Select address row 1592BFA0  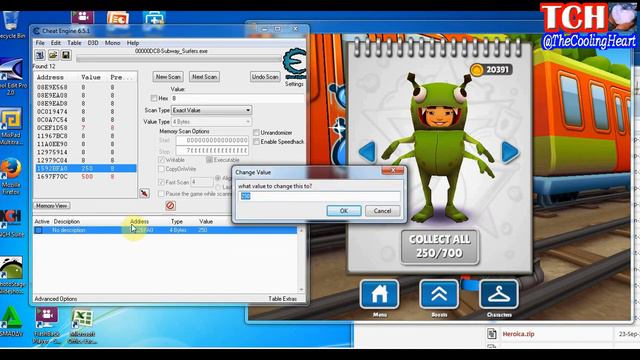85,168
